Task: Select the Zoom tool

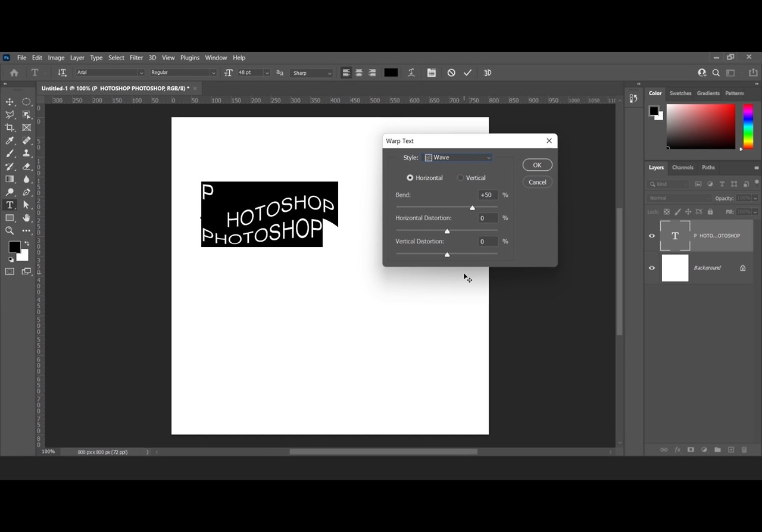Action: tap(10, 231)
